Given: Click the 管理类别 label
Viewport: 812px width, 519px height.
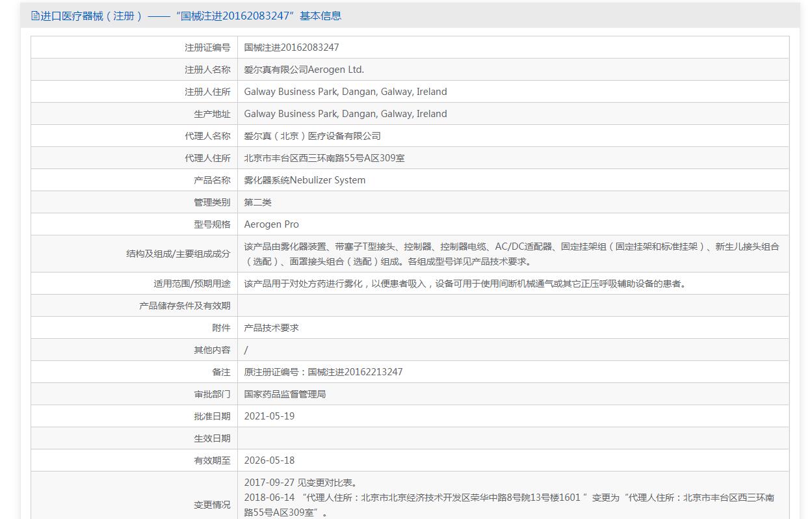Looking at the screenshot, I should [x=212, y=202].
